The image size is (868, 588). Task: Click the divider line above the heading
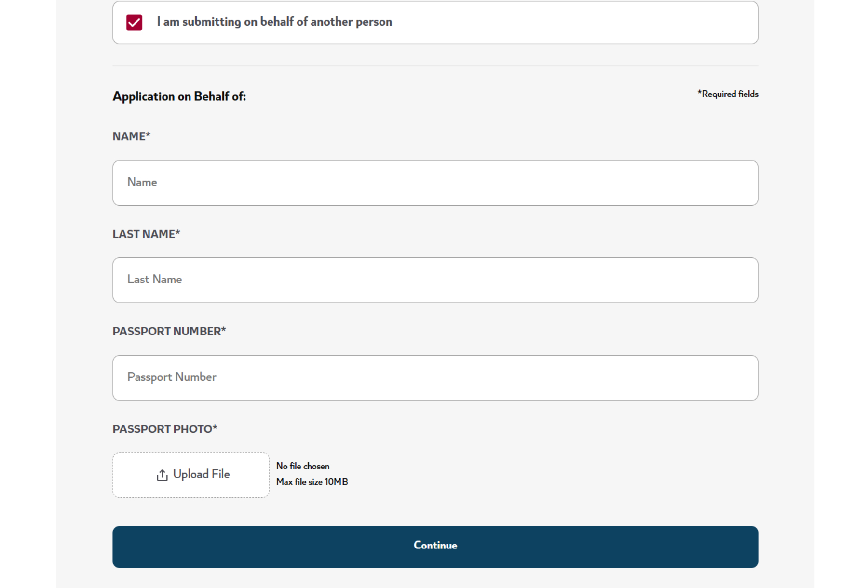click(x=435, y=66)
